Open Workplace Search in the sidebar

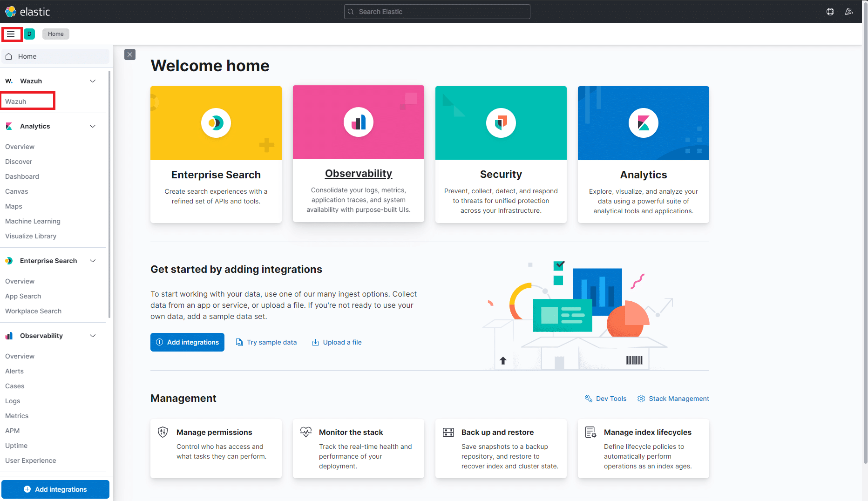point(33,311)
